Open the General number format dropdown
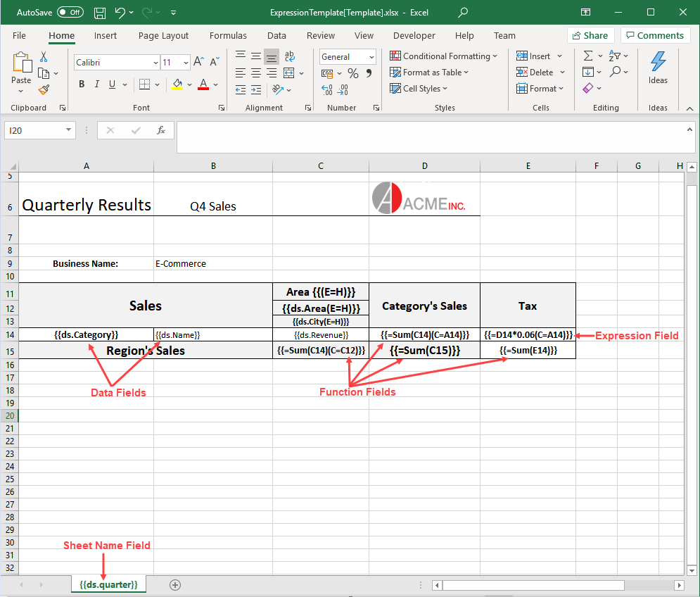 pos(371,57)
